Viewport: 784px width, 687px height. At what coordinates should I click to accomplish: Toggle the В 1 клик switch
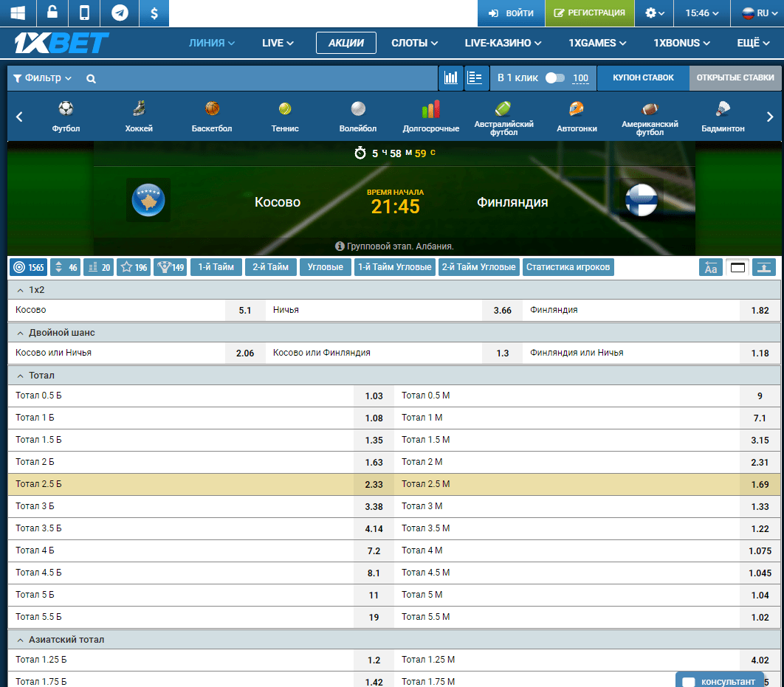pyautogui.click(x=555, y=78)
